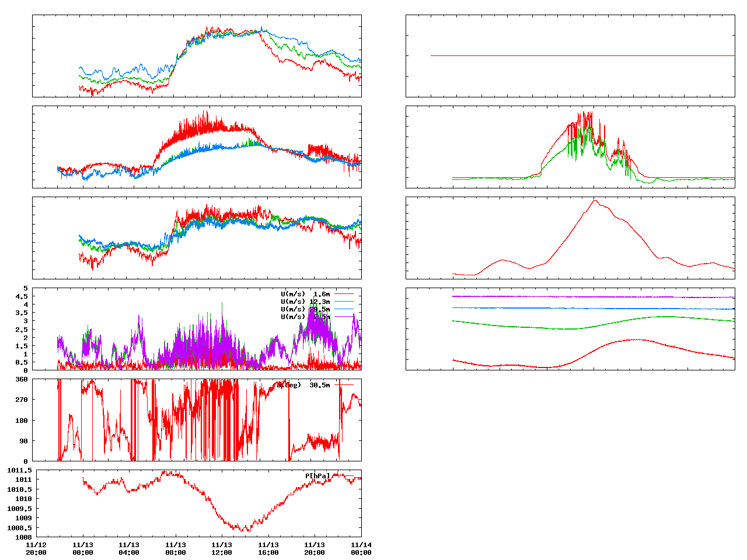The width and height of the screenshot is (747, 560).
Task: Click the "1008" pressure axis value
Action: pos(23,538)
